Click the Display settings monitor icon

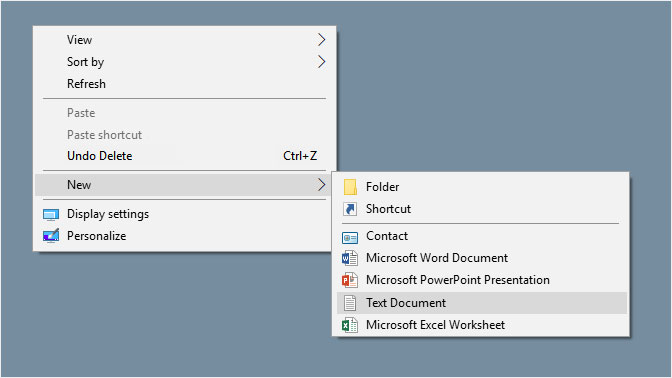point(51,214)
